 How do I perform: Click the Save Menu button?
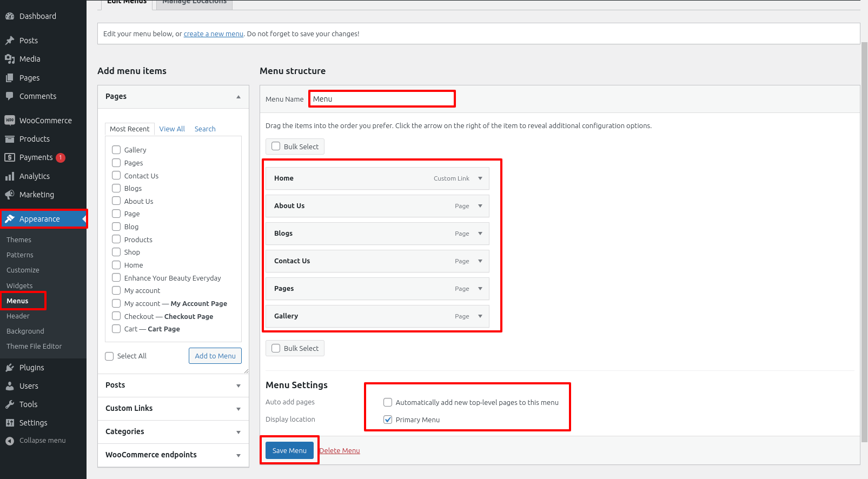pos(289,450)
